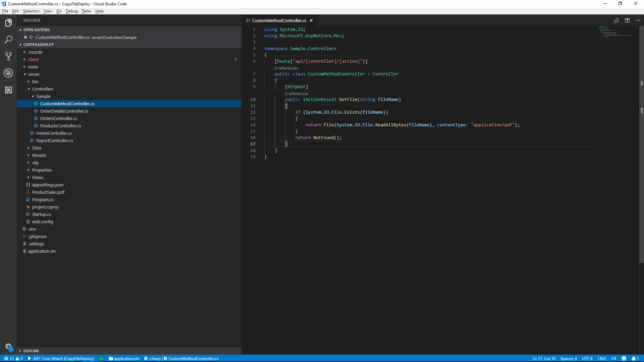Click the feedback smiley icon

tap(624, 358)
